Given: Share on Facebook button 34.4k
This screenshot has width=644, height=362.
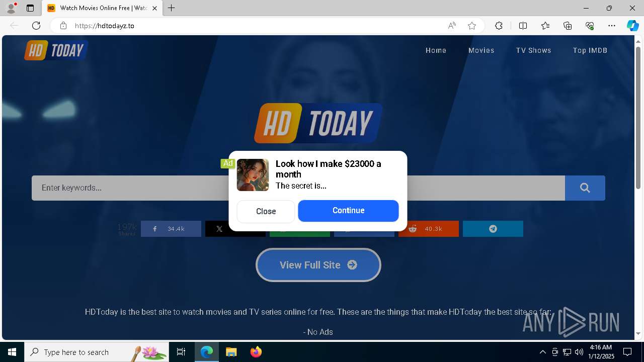Looking at the screenshot, I should click(x=171, y=229).
